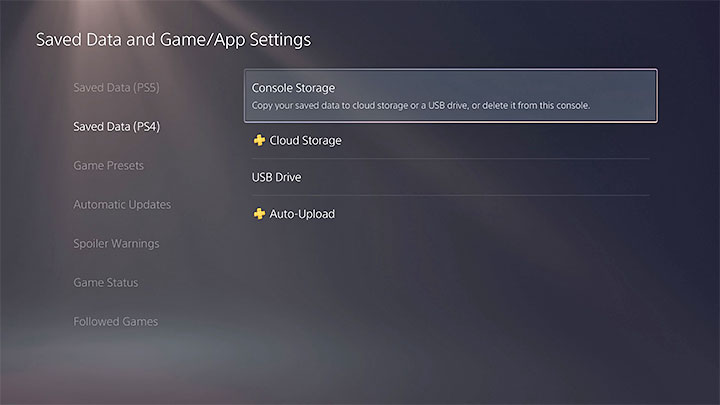Open Followed Games category
Screen dimensions: 720x405
(x=115, y=321)
